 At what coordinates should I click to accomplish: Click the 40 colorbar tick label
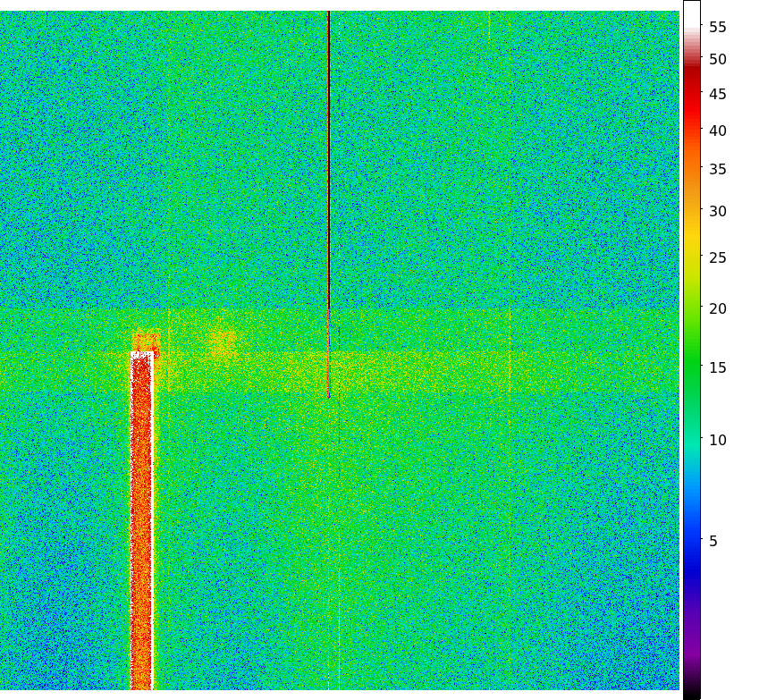click(717, 131)
